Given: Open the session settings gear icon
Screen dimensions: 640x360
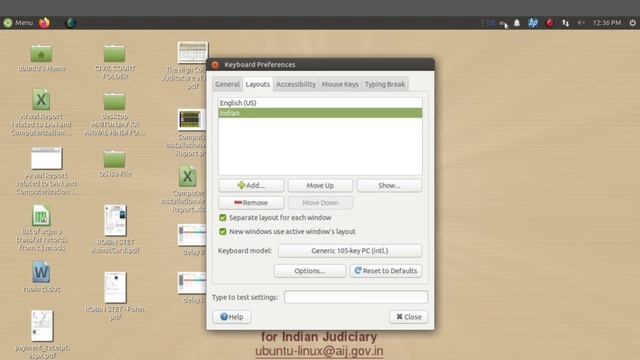Looking at the screenshot, I should point(632,23).
